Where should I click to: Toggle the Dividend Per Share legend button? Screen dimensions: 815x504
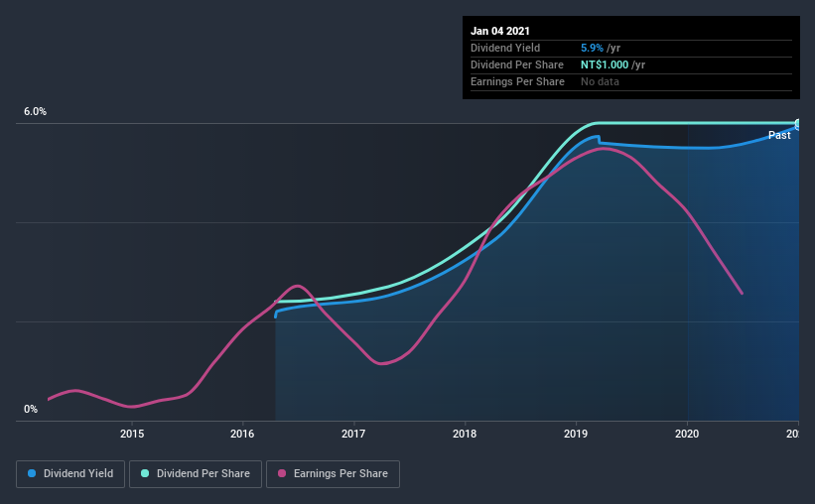click(x=196, y=474)
